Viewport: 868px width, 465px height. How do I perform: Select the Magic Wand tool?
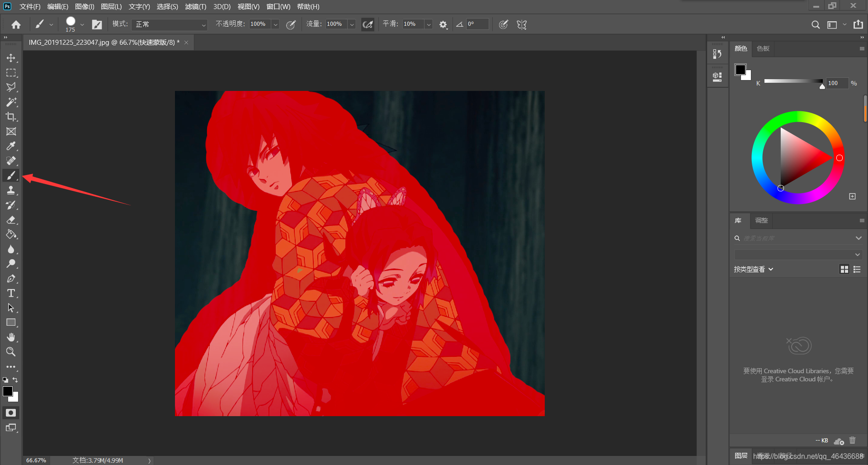pos(11,102)
